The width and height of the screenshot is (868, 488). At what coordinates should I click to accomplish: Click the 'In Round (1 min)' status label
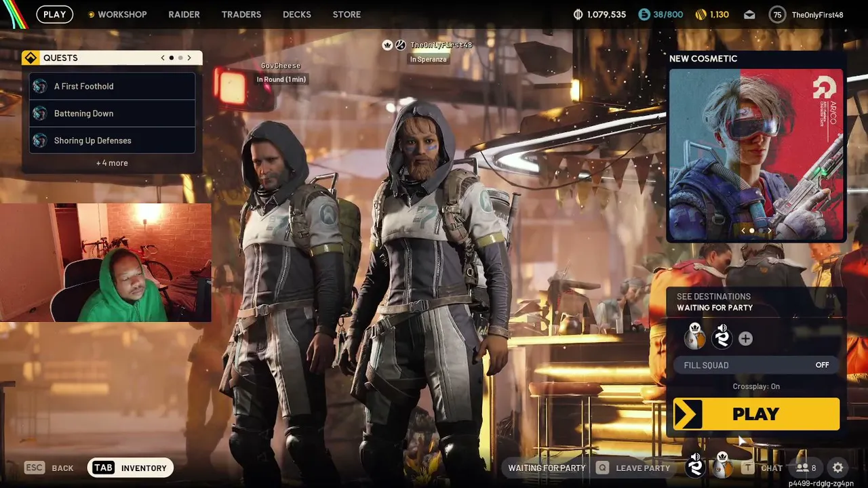coord(281,79)
